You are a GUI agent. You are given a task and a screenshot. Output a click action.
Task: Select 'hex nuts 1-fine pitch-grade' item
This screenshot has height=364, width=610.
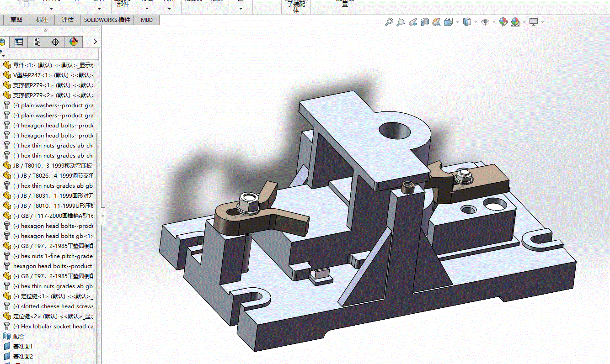click(48, 256)
